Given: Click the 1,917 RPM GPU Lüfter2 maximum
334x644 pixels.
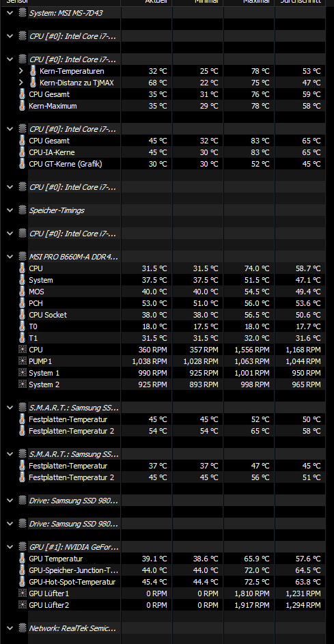Looking at the screenshot, I should 252,605.
